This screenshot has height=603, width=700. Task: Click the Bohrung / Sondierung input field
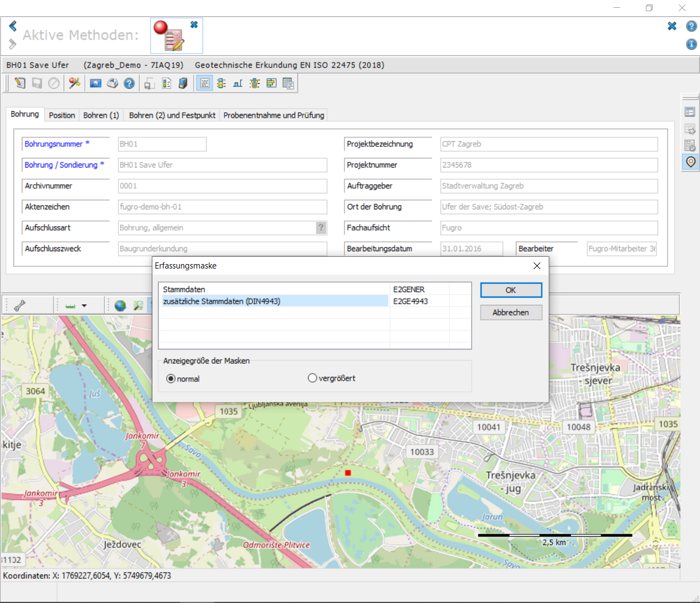click(223, 165)
